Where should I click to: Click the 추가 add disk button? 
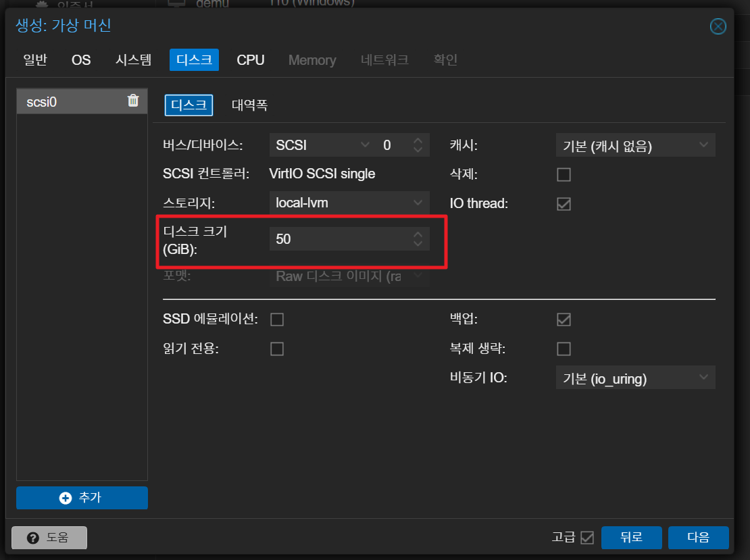[82, 498]
